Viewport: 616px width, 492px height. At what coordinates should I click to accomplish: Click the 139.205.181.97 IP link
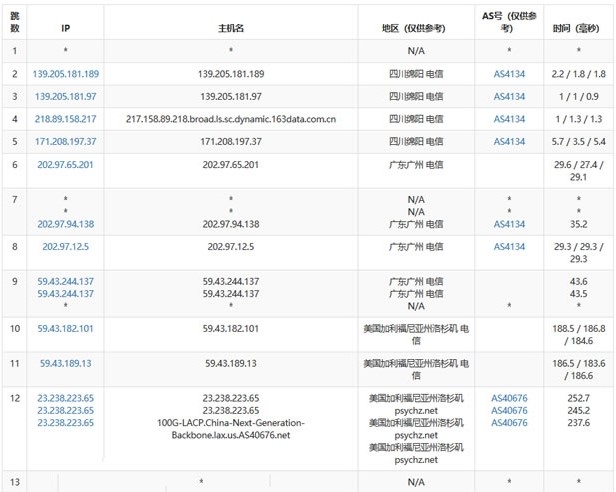[x=65, y=95]
